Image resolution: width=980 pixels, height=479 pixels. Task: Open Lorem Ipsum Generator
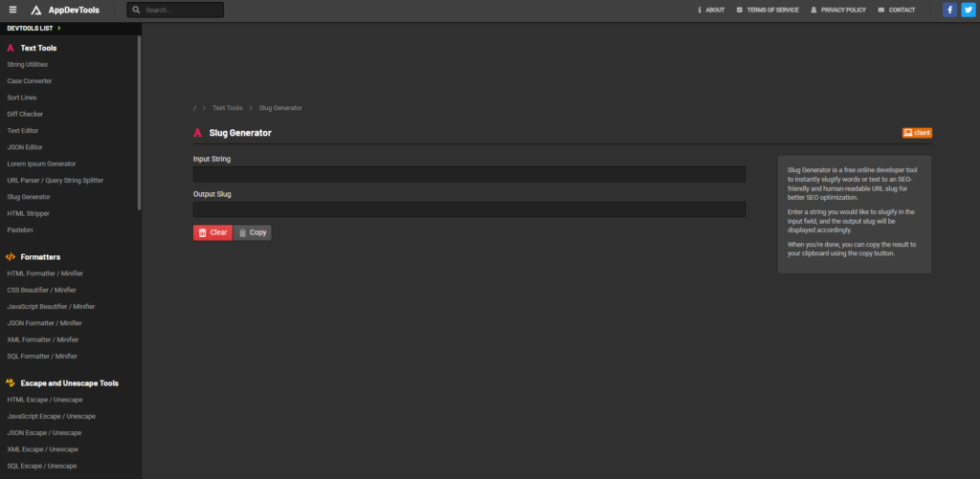41,163
